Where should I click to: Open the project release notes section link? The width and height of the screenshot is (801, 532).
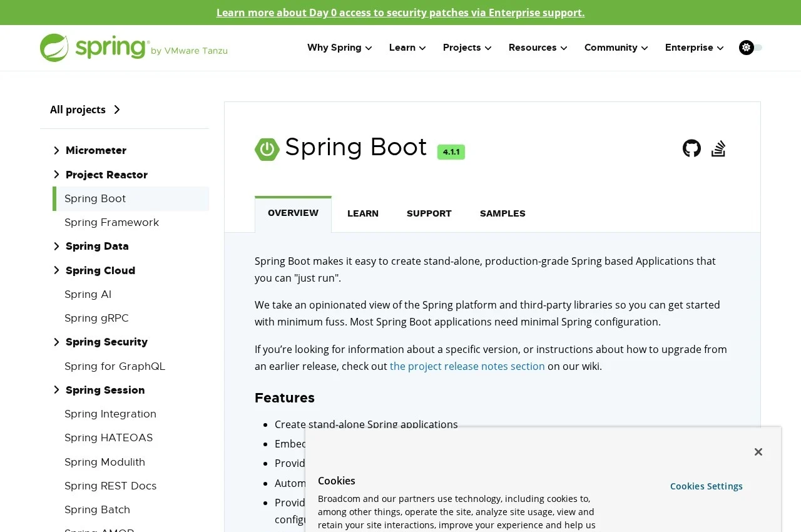467,366
